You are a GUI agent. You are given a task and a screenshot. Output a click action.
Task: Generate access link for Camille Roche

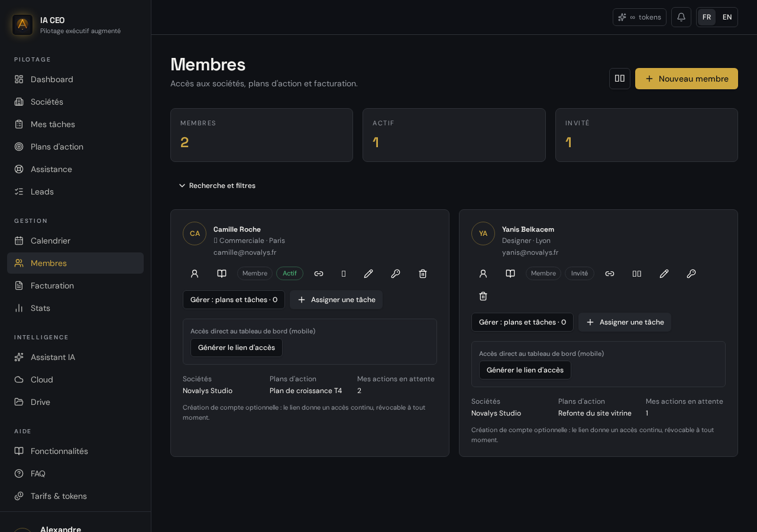pos(237,348)
